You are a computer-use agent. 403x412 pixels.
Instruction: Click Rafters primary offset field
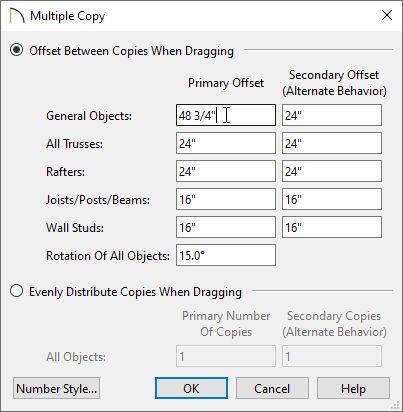pos(226,171)
